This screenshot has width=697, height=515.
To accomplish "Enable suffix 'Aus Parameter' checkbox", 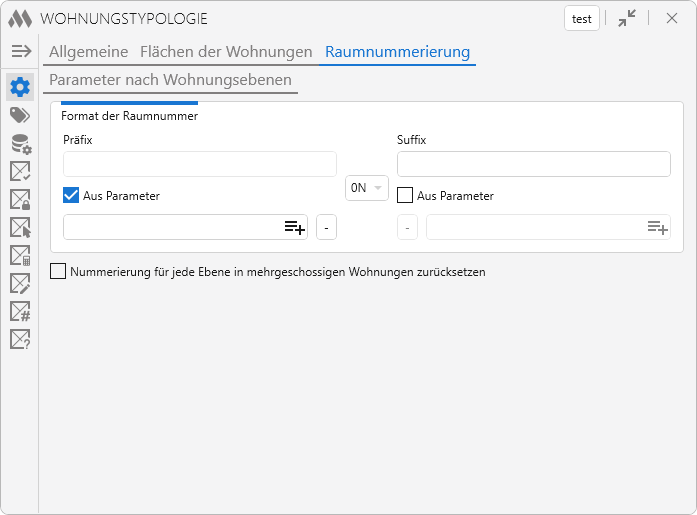I will click(405, 196).
